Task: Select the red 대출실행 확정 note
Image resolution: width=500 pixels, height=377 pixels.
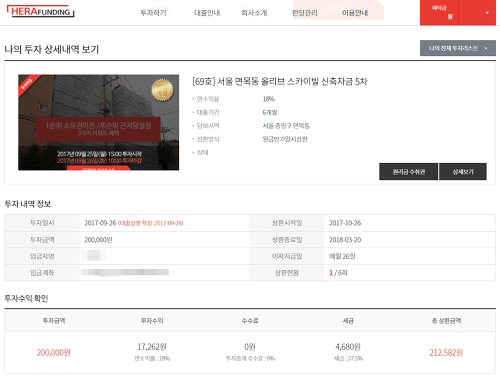Action: point(151,223)
